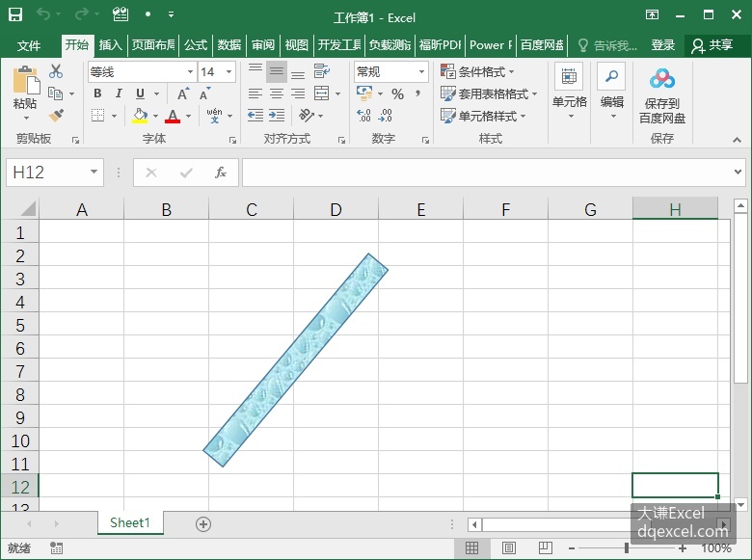Toggle Bold formatting
Screen dimensions: 752x560
click(97, 93)
